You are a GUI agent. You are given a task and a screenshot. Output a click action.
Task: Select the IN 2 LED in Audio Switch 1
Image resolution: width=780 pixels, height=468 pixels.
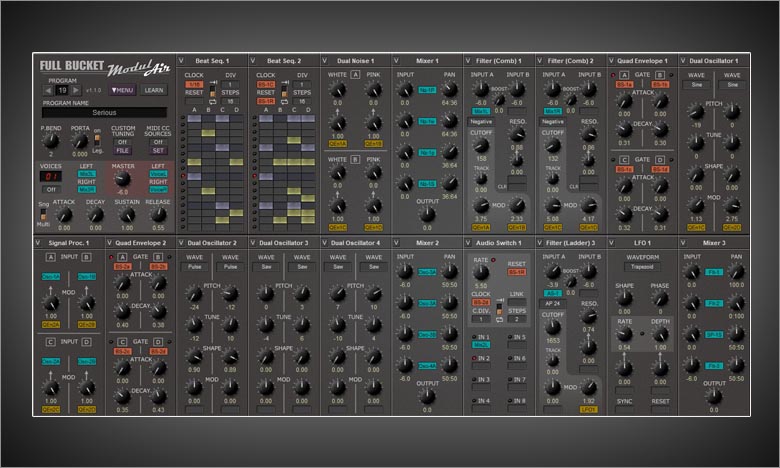click(474, 358)
